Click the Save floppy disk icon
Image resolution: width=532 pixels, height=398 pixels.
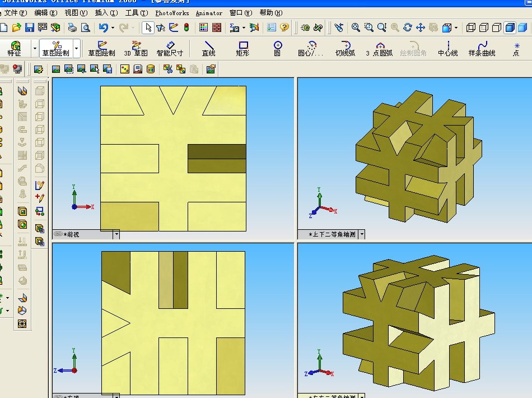(30, 27)
